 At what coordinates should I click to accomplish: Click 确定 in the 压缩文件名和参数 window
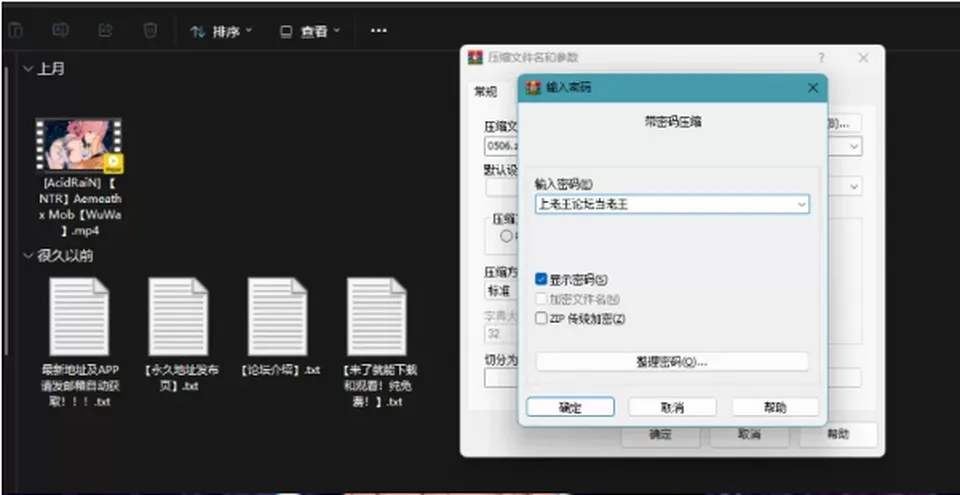[x=661, y=434]
